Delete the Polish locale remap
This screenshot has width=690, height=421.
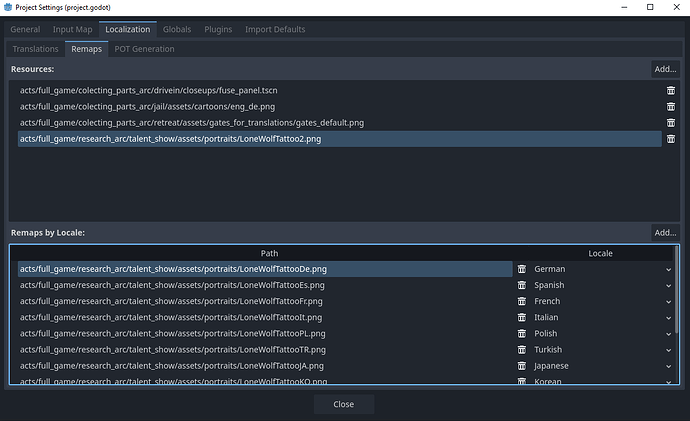522,333
